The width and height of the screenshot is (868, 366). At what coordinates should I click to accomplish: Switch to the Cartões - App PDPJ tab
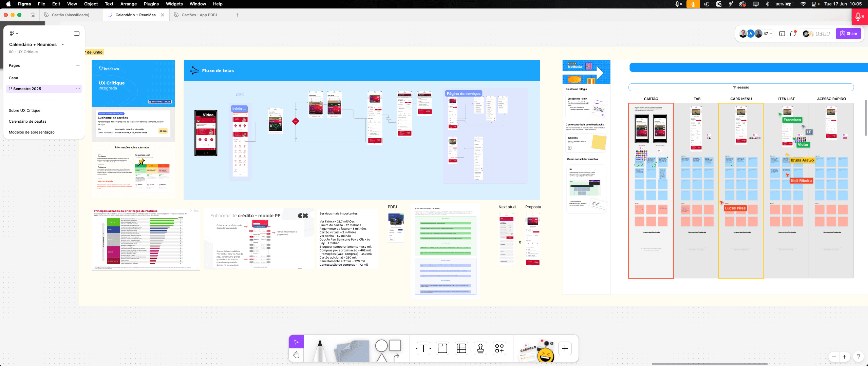(199, 15)
